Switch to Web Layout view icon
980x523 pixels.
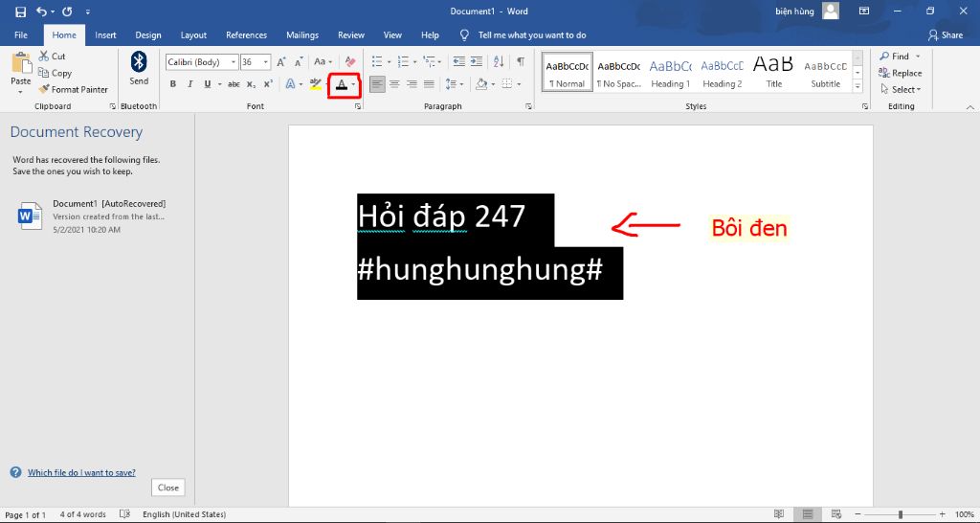pyautogui.click(x=836, y=514)
